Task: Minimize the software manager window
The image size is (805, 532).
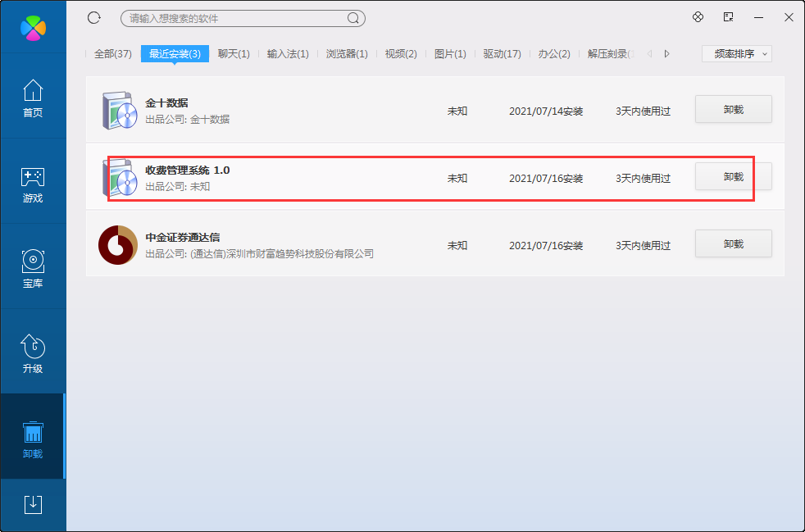Action: coord(759,17)
